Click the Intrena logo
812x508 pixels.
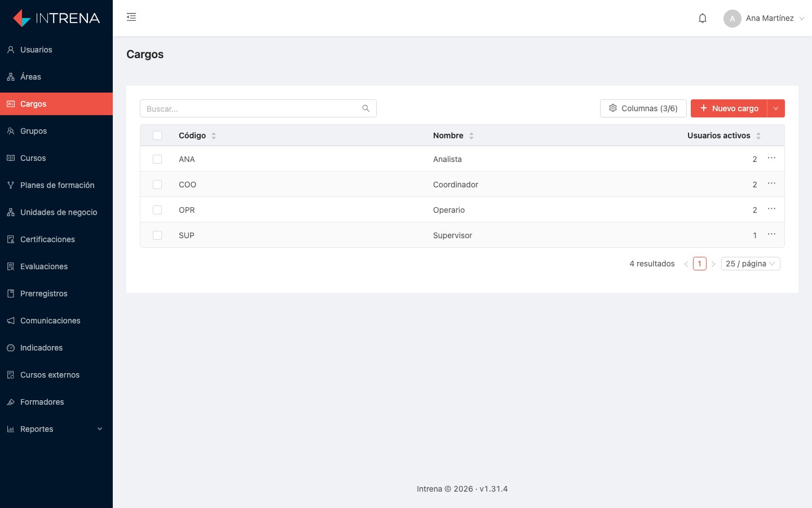[x=56, y=18]
